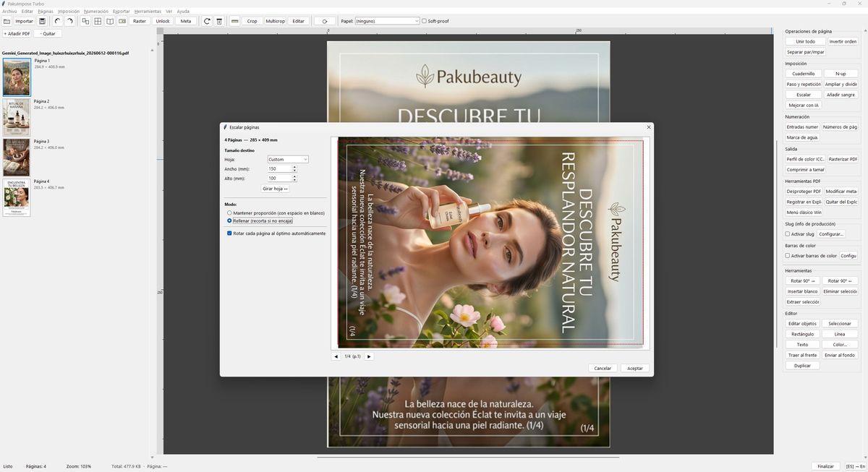Click the Rotar 90° clockwise button
This screenshot has width=868, height=472.
(804, 280)
